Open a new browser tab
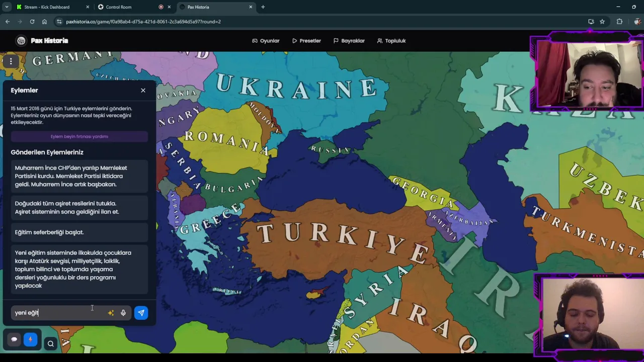 click(263, 7)
